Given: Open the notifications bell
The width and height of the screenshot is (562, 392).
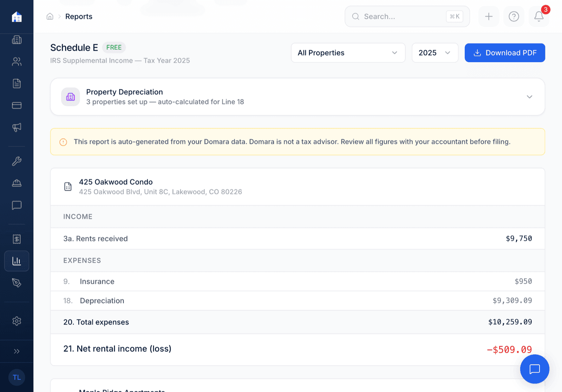Looking at the screenshot, I should click(x=539, y=17).
